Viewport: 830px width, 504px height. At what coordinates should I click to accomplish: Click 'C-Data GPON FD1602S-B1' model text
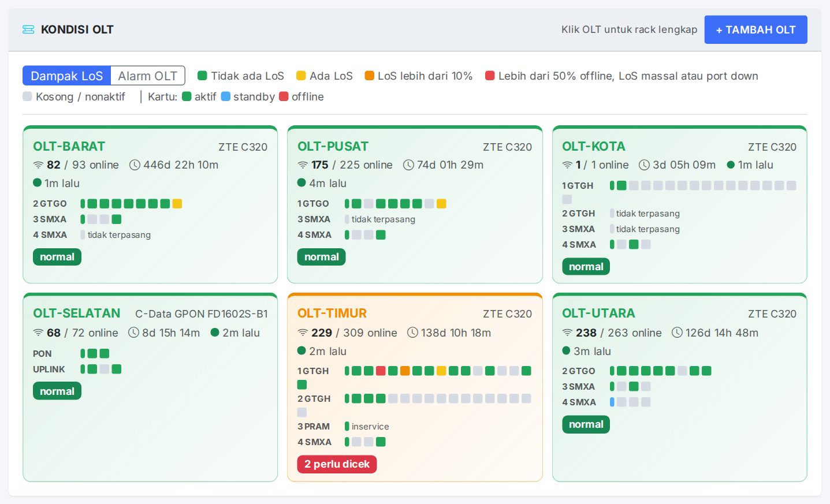(x=202, y=313)
